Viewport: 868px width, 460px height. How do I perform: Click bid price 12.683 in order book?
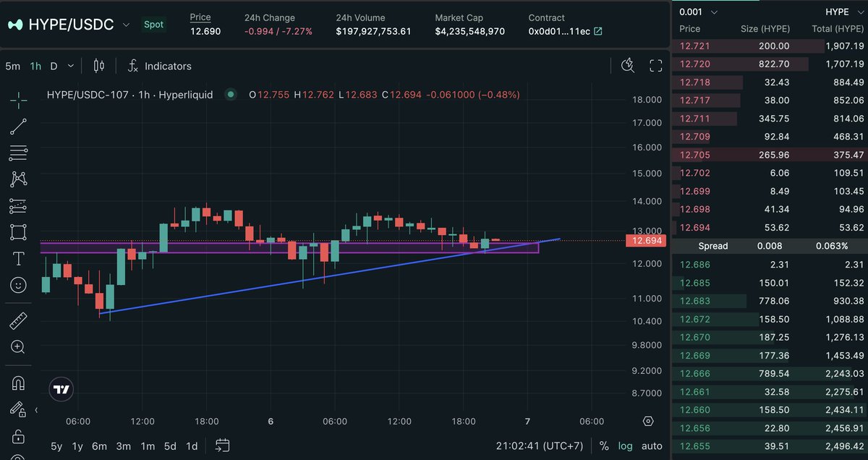coord(694,301)
